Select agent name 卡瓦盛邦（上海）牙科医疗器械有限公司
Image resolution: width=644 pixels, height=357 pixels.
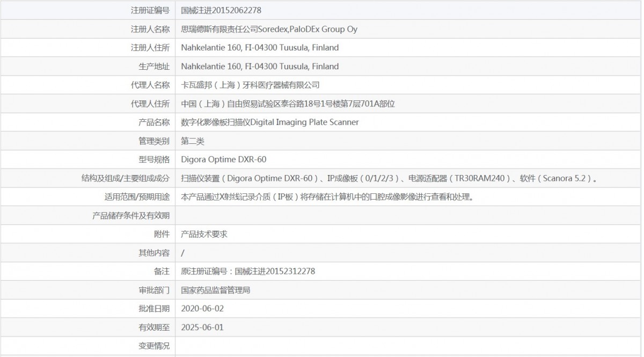pyautogui.click(x=251, y=85)
